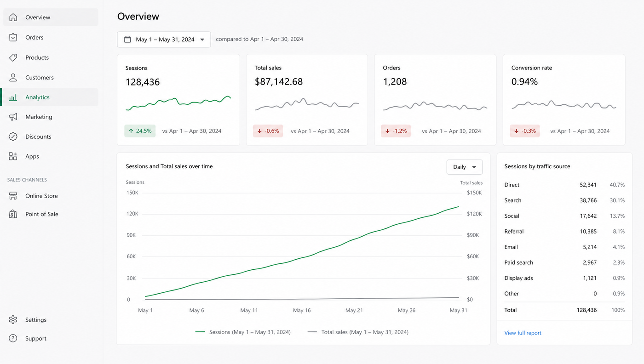Click the date range dropdown arrow

(202, 40)
